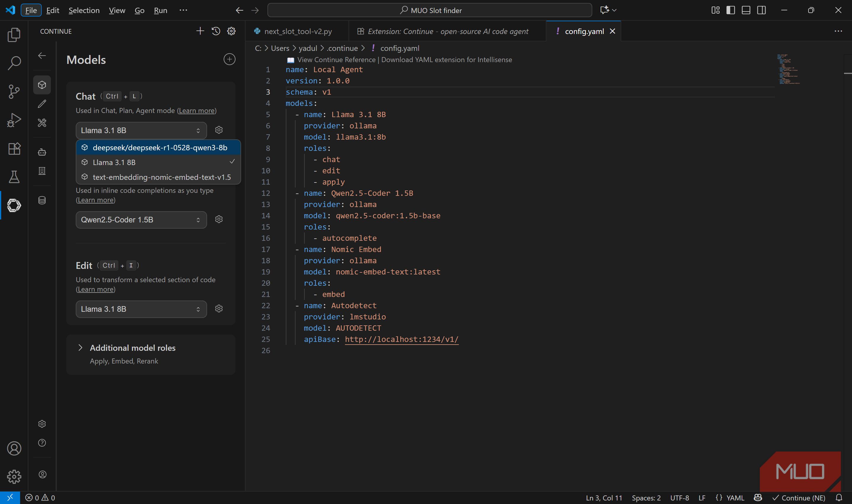Open the Chat model dropdown showing Llama 3.1 8B

point(141,130)
